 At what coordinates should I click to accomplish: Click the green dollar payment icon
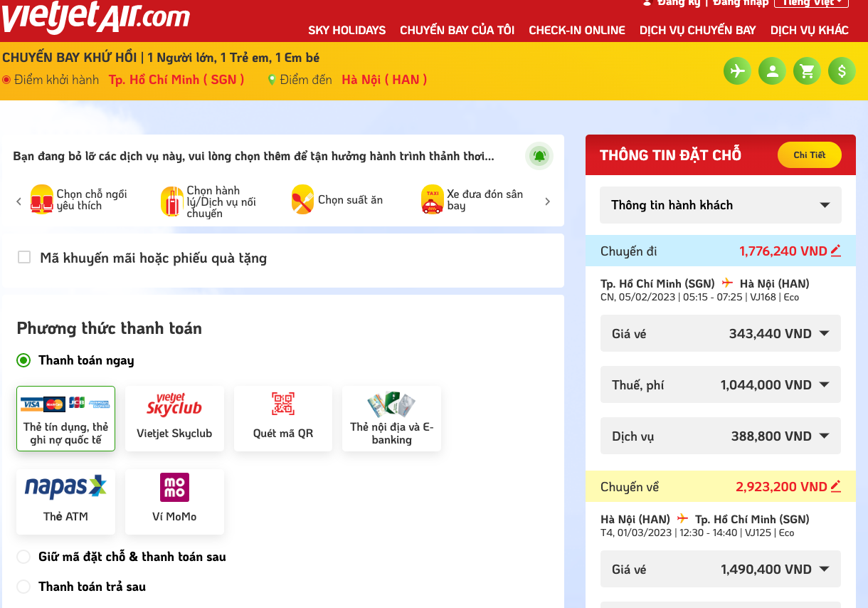point(842,71)
